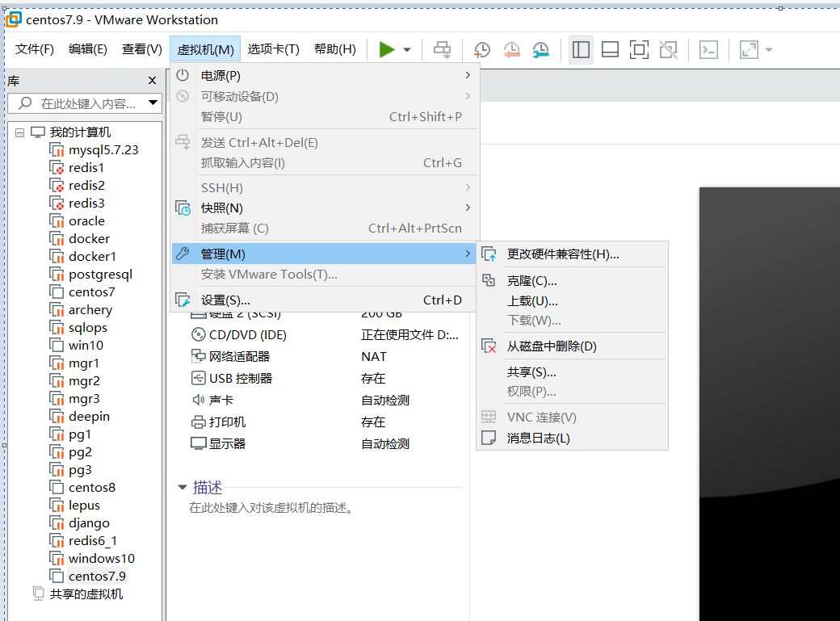Open the 编辑(E) menu
This screenshot has width=840, height=621.
pyautogui.click(x=88, y=49)
